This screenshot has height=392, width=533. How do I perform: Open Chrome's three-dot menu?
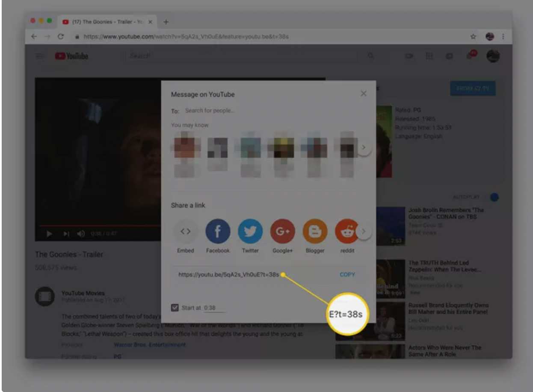tap(503, 37)
